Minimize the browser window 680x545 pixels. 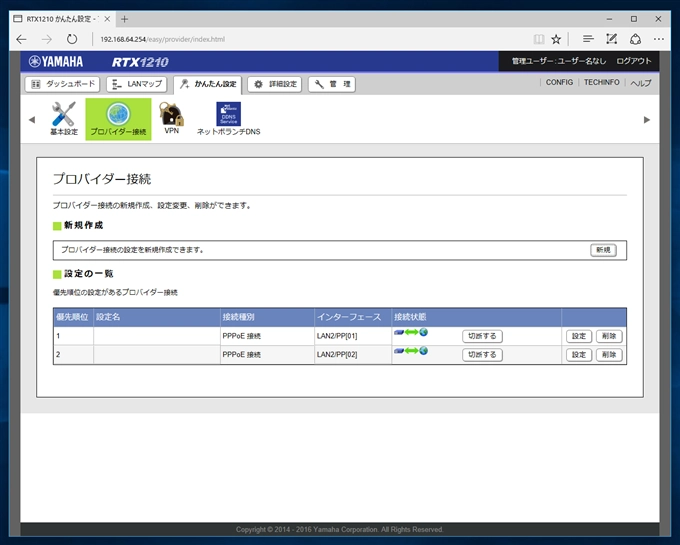609,19
